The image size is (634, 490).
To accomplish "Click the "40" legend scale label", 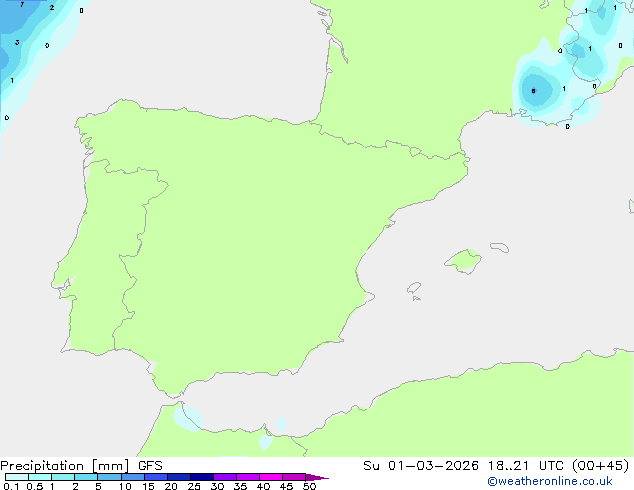I will [263, 486].
